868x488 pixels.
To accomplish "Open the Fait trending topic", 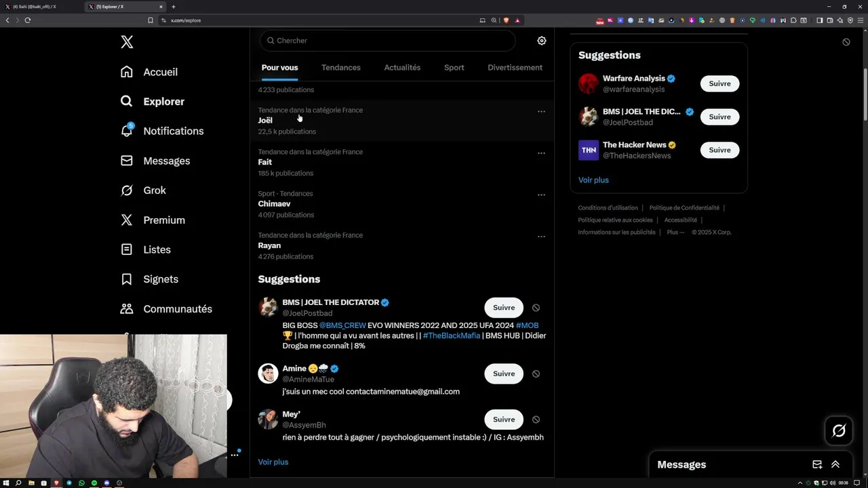I will [401, 163].
